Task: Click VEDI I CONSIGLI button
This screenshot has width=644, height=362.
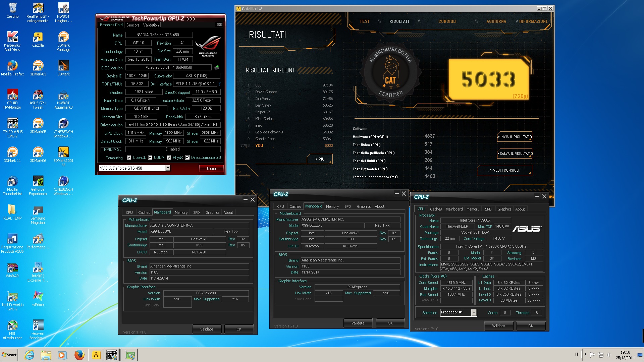Action: [x=504, y=170]
